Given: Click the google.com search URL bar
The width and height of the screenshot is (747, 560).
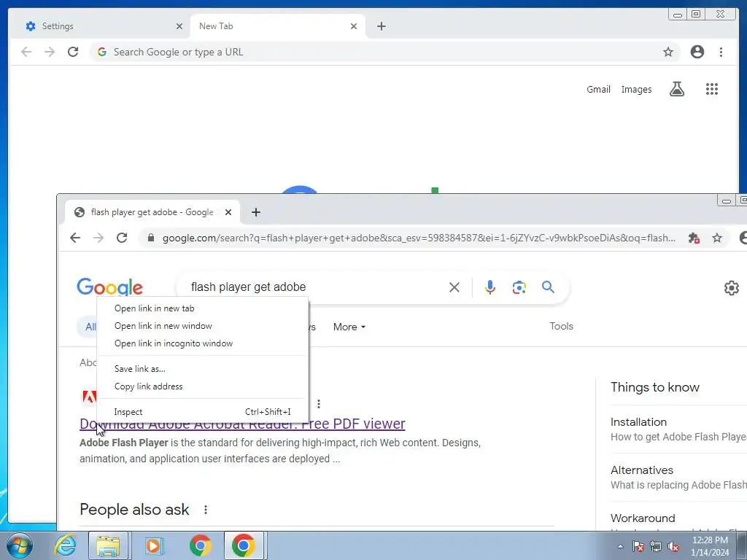Looking at the screenshot, I should (419, 238).
